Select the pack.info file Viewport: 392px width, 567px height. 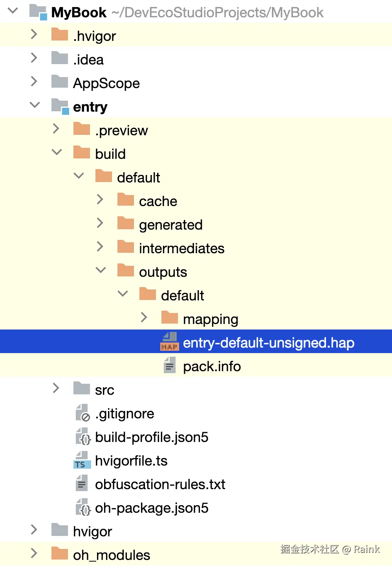[x=212, y=366]
